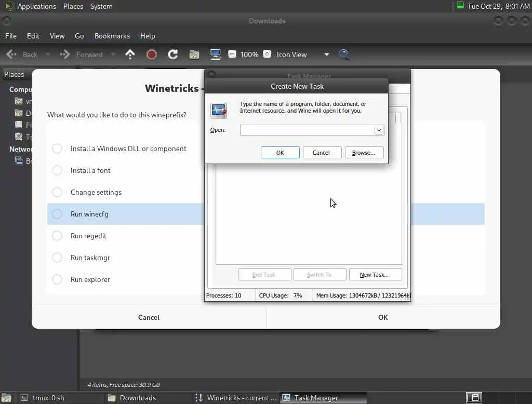Open the View menu
The width and height of the screenshot is (532, 404).
(57, 36)
